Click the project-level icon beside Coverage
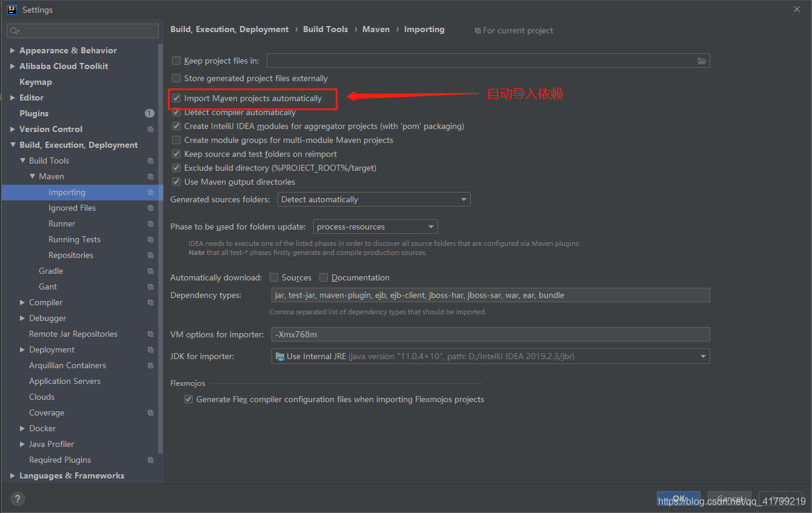 (x=150, y=412)
